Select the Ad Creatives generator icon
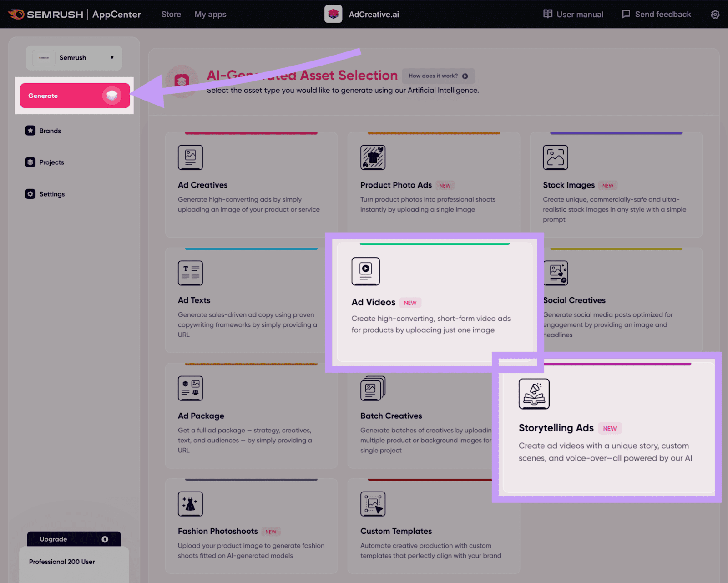Image resolution: width=728 pixels, height=583 pixels. (x=190, y=157)
